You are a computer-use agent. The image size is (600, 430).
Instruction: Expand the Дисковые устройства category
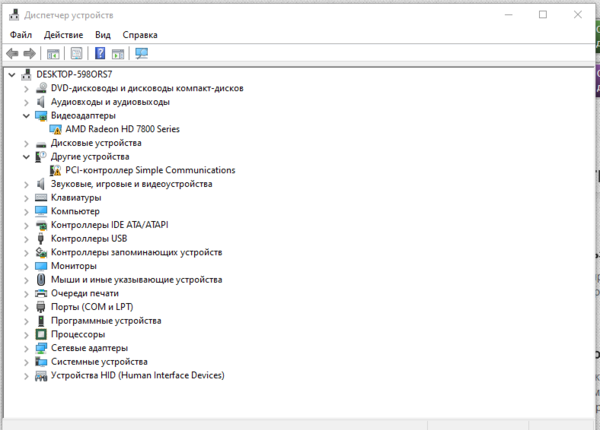click(x=26, y=143)
